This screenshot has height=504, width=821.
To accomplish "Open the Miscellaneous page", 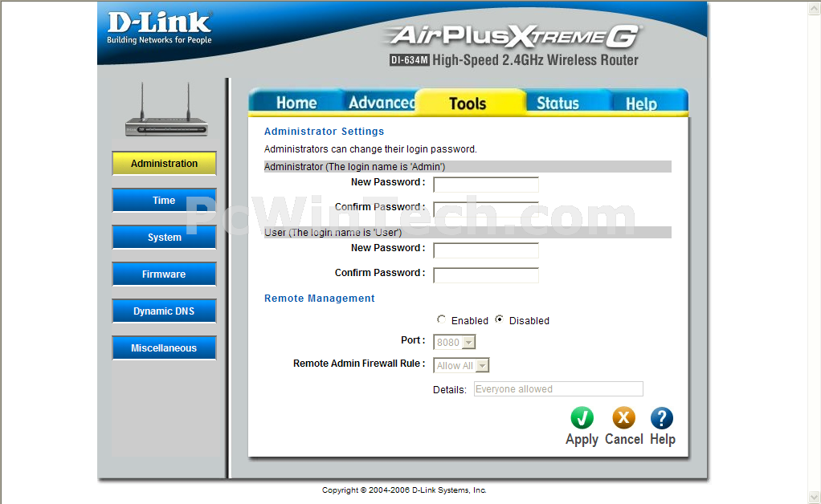I will (165, 348).
